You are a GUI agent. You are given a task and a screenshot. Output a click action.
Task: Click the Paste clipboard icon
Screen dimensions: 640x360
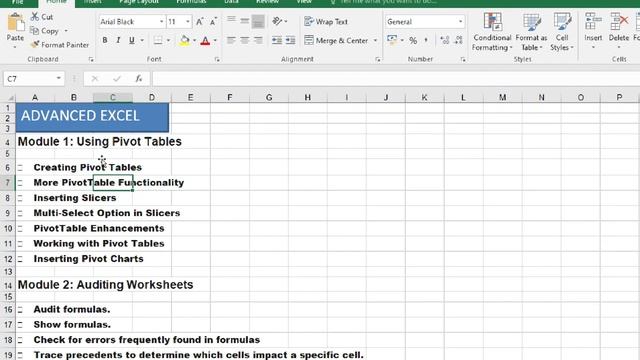pos(16,22)
